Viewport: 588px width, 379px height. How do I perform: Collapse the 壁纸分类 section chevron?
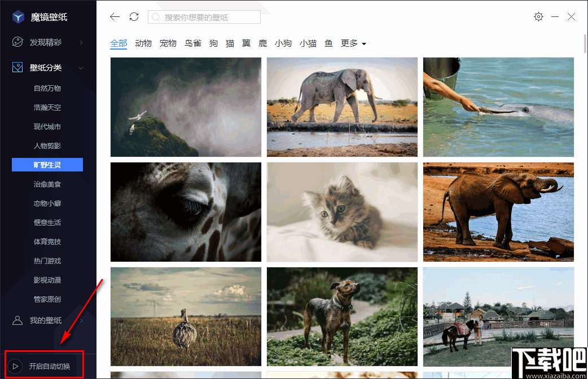pos(81,68)
